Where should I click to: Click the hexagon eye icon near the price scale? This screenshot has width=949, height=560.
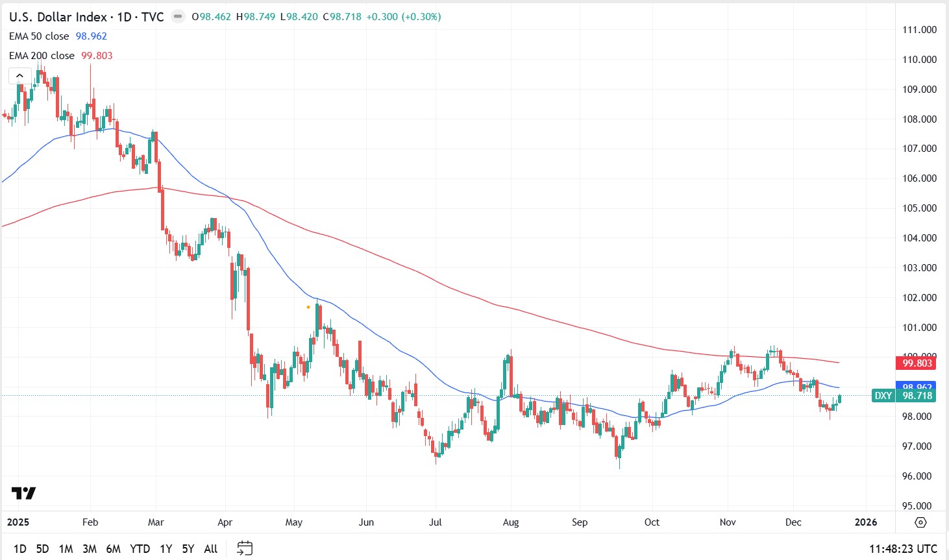click(x=920, y=522)
